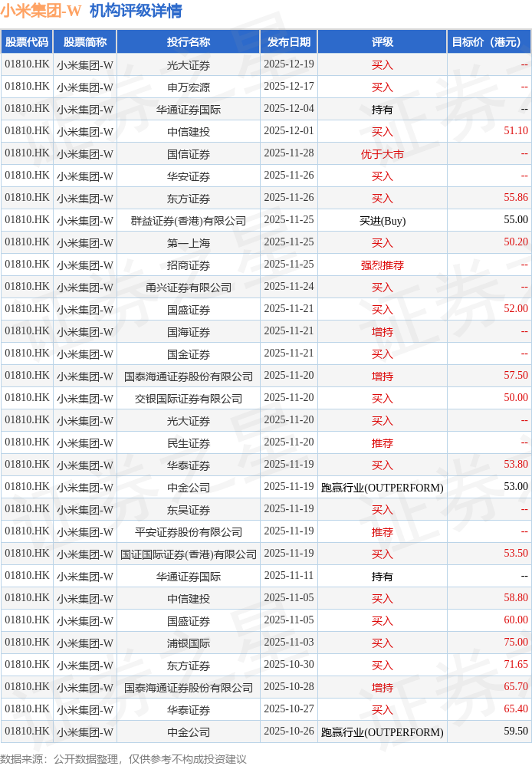
Task: Click target price 58.80
Action: point(516,598)
